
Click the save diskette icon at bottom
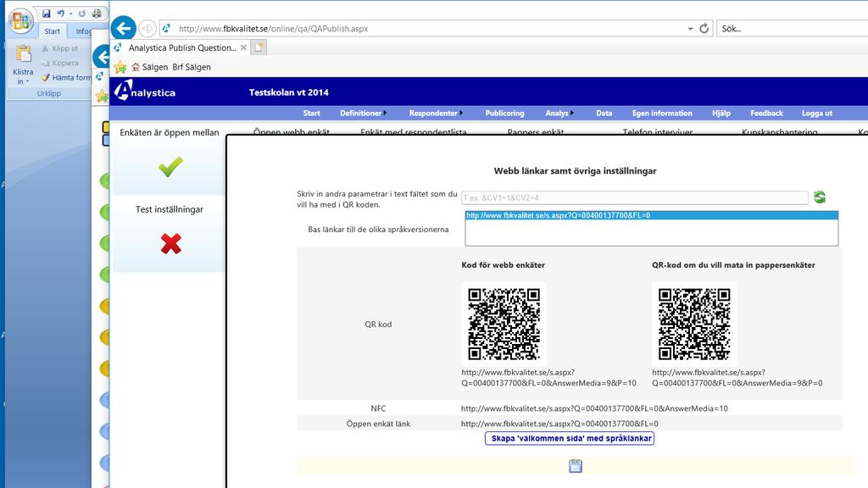pyautogui.click(x=576, y=466)
